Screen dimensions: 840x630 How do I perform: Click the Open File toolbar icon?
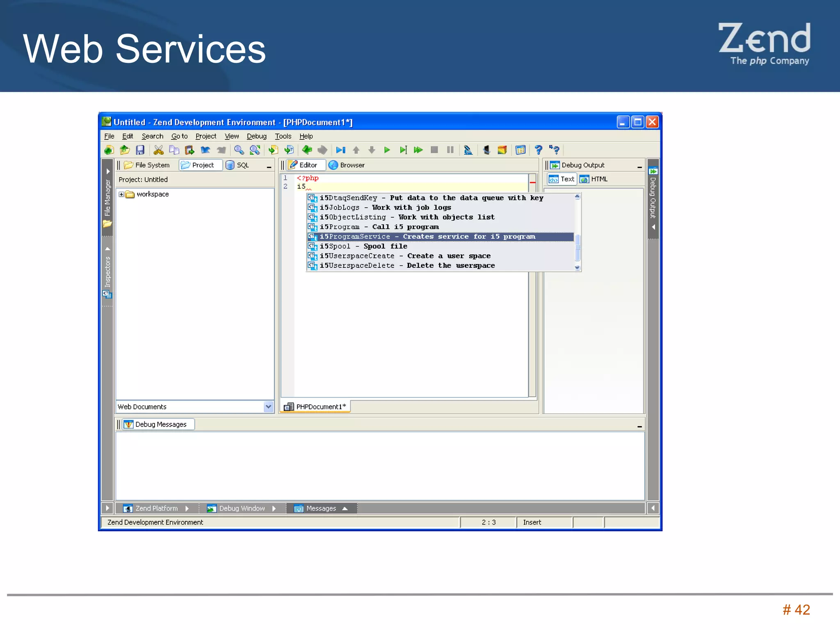125,150
